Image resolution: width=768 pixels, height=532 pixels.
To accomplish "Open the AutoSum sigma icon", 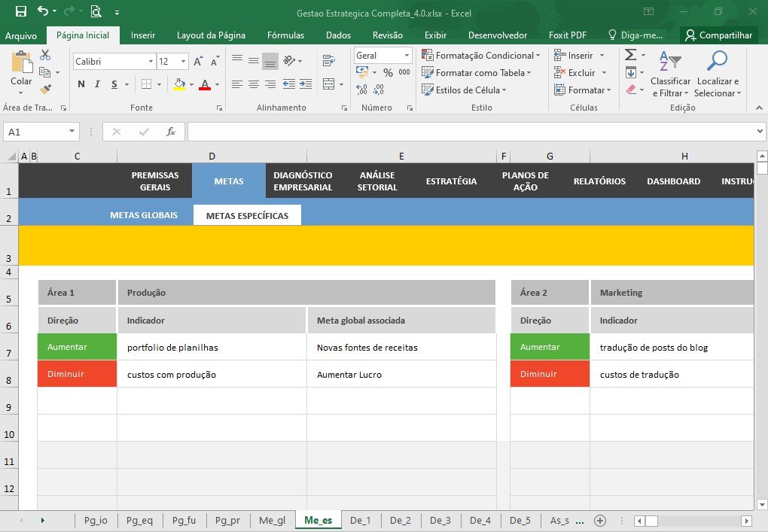I will click(631, 54).
